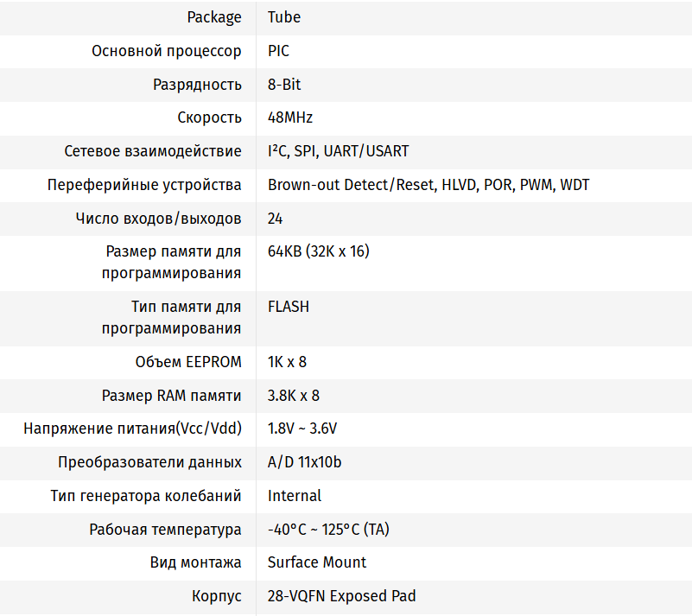The image size is (692, 616).
Task: Select the 'FLASH' memory type value
Action: (x=289, y=307)
